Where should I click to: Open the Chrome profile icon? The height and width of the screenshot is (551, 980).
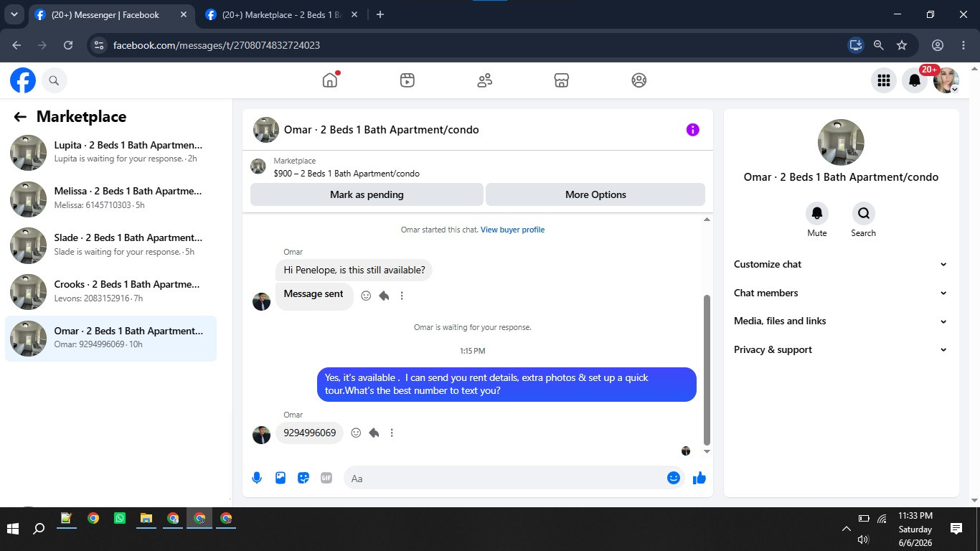pos(938,45)
